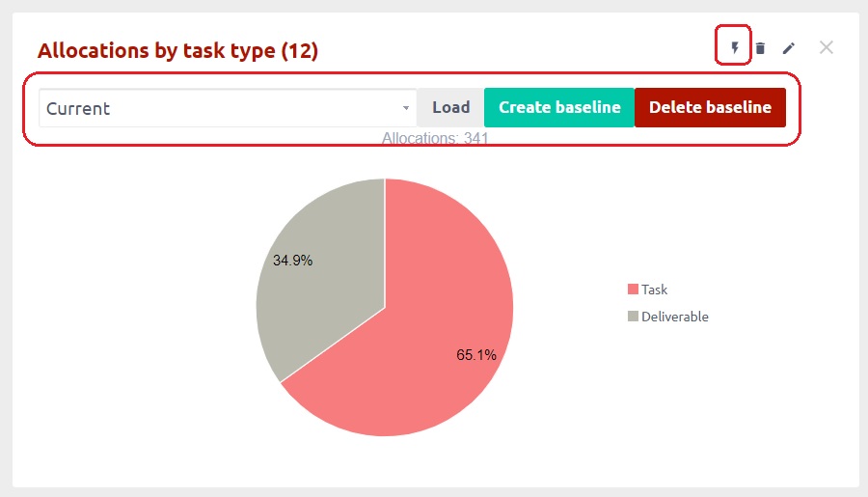
Task: Open the Current baseline dropdown
Action: pyautogui.click(x=222, y=108)
